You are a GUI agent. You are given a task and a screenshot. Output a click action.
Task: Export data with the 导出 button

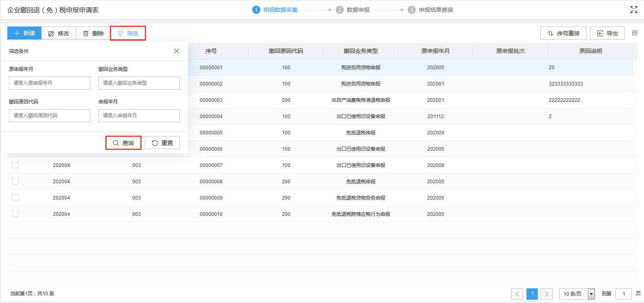click(607, 33)
